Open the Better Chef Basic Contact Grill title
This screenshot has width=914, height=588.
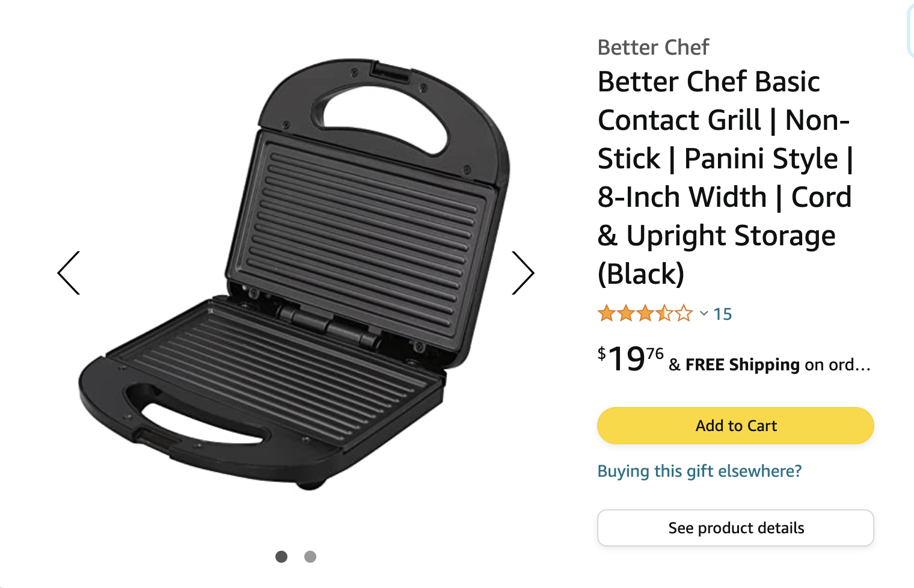click(x=725, y=177)
